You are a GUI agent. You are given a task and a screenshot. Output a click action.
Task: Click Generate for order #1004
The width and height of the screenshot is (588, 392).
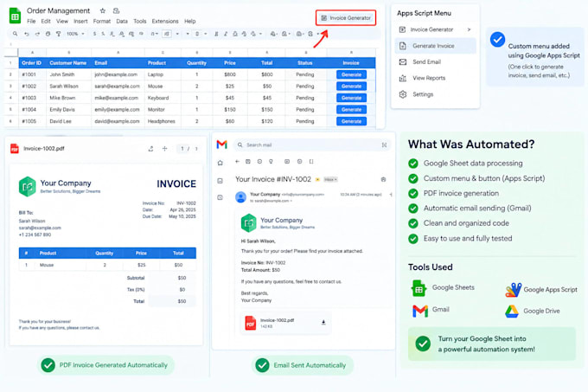click(x=351, y=110)
